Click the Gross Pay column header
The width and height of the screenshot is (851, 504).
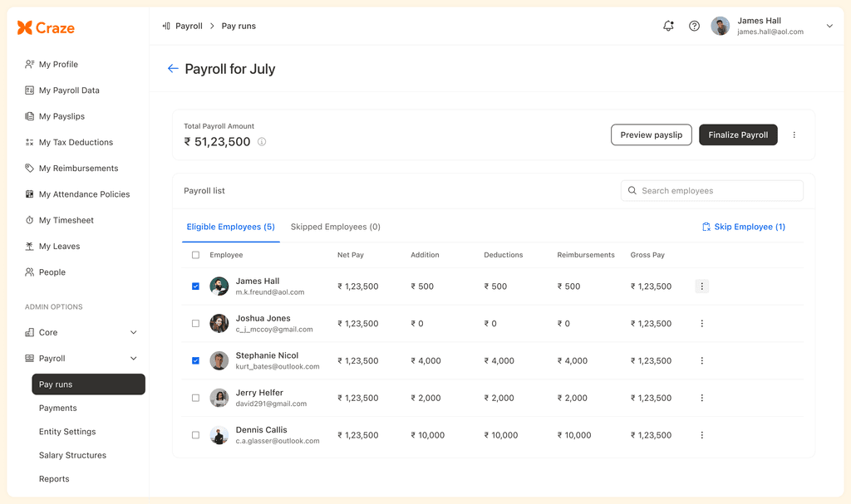[x=647, y=255]
